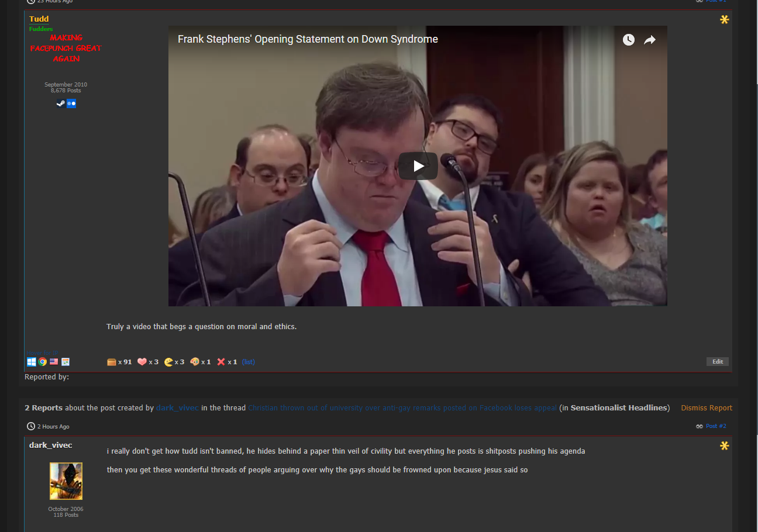Click the yellow asterisk on dark_vivec's post
This screenshot has height=532, width=758.
point(725,446)
